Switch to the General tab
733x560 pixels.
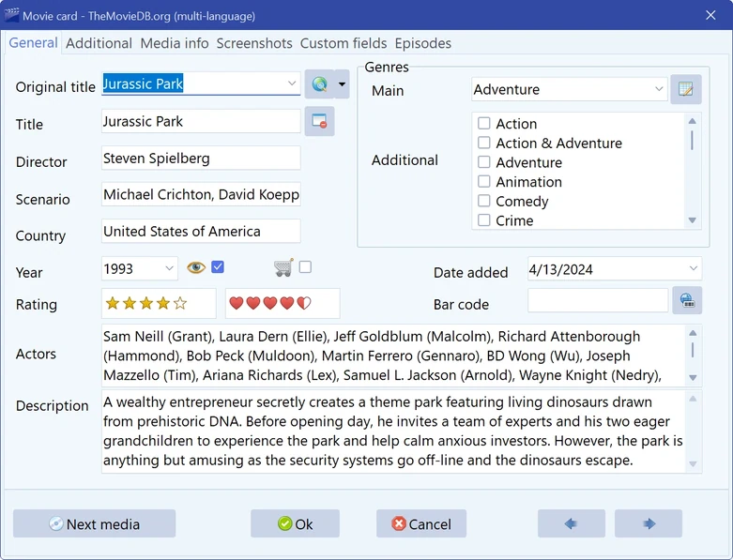pyautogui.click(x=33, y=42)
